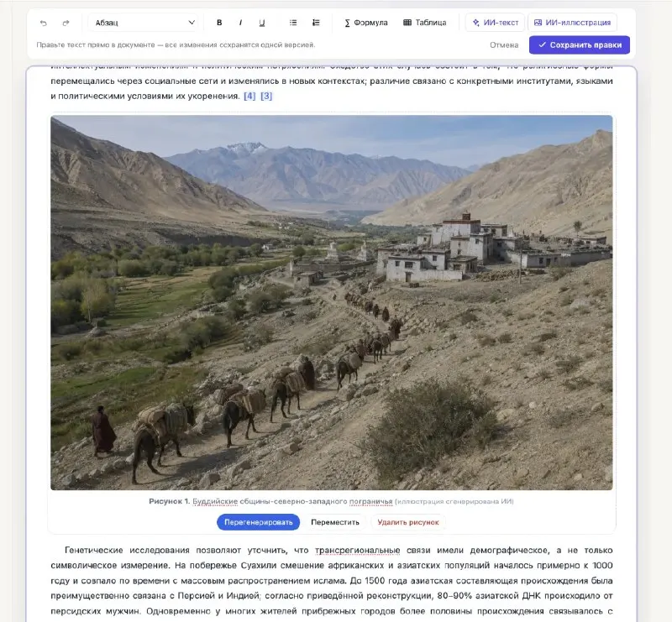Open the Абзац paragraph style dropdown
The width and height of the screenshot is (672, 622).
point(144,23)
